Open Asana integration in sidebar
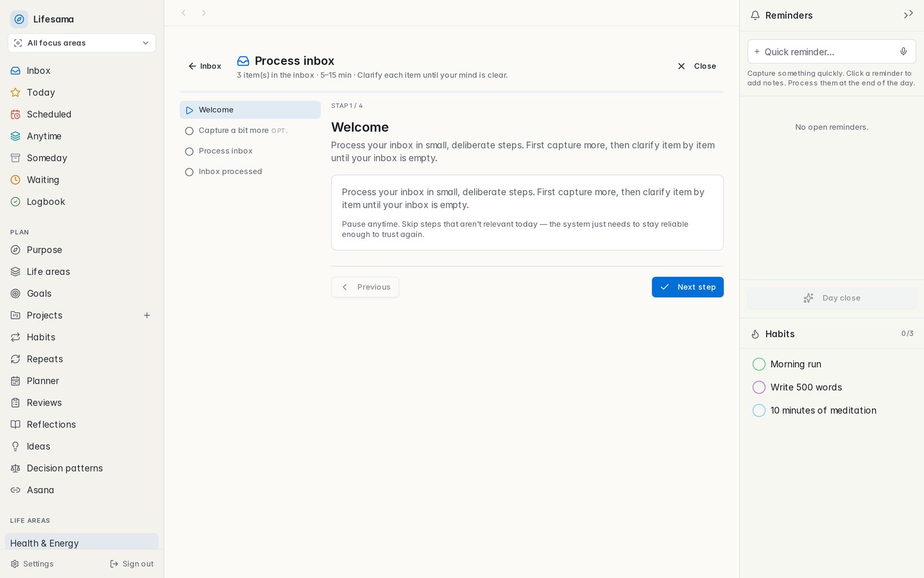 81,490
